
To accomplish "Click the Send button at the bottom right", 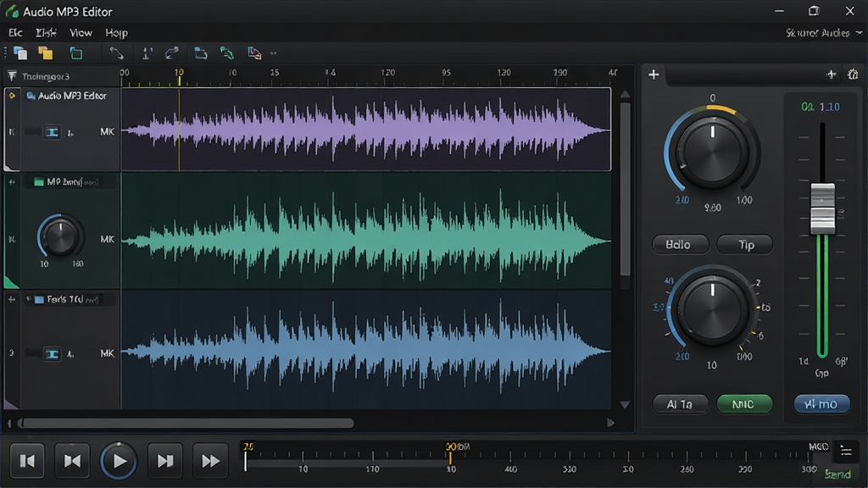I will click(837, 474).
